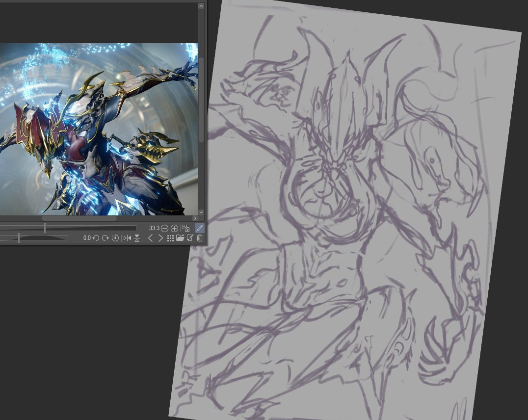Rotate reference image right
The width and height of the screenshot is (528, 420).
tap(106, 238)
